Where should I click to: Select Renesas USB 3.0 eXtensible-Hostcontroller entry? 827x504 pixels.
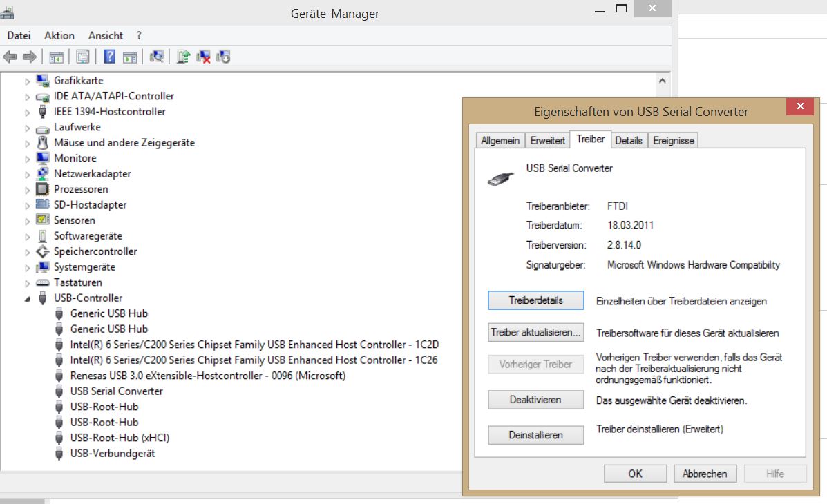coord(208,376)
